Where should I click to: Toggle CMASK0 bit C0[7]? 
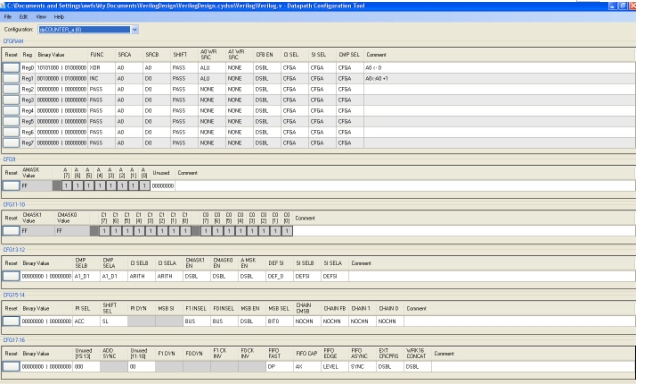point(206,231)
